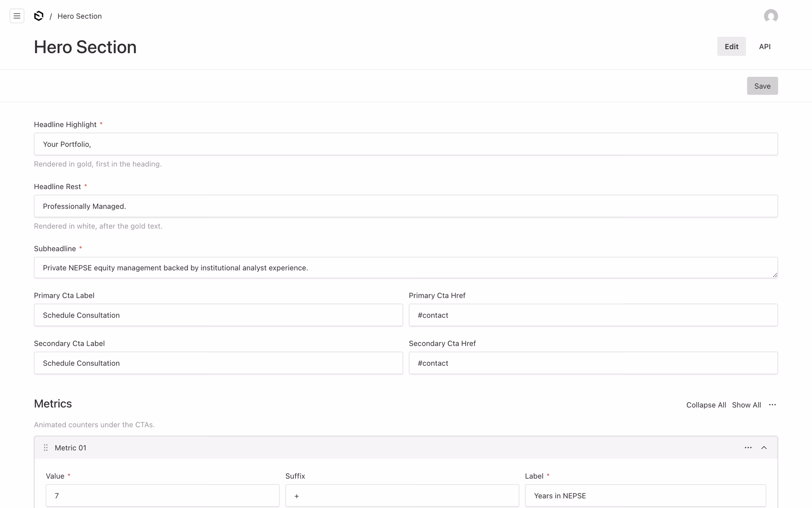Focus the Metric 01 Suffix field
This screenshot has height=508, width=812.
[402, 495]
